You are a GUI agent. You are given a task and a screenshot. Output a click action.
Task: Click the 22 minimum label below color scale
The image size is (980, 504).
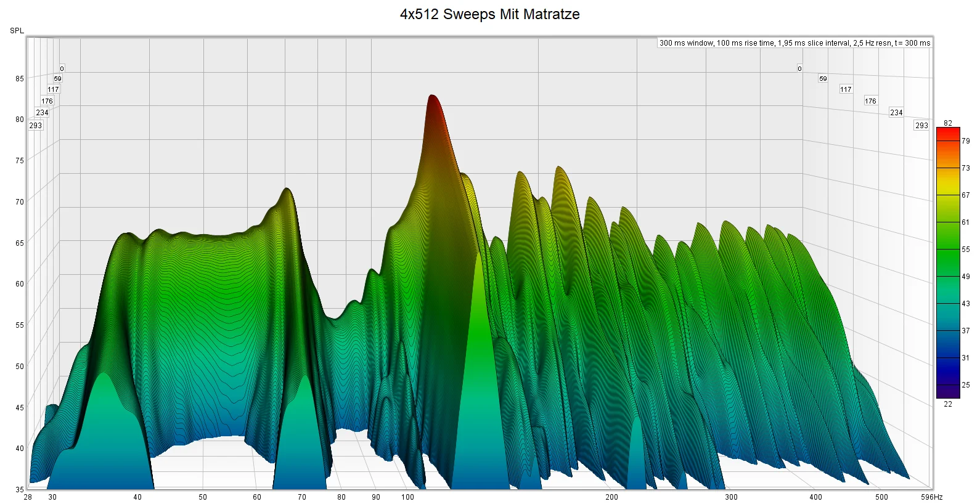(x=948, y=404)
